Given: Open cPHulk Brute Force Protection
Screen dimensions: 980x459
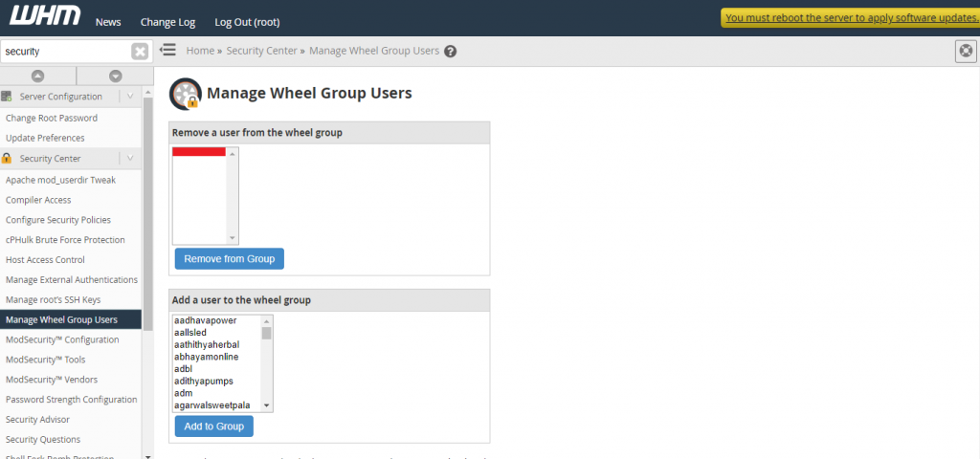Looking at the screenshot, I should click(65, 240).
